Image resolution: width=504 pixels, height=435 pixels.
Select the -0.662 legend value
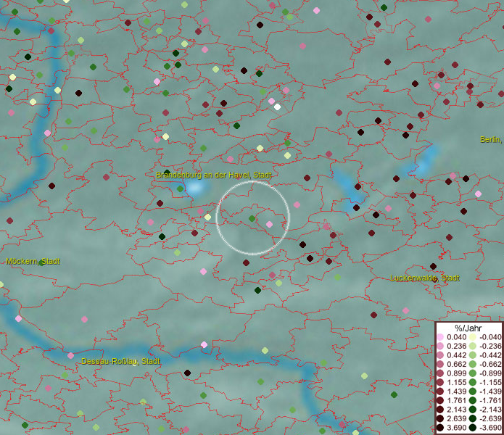(x=490, y=365)
